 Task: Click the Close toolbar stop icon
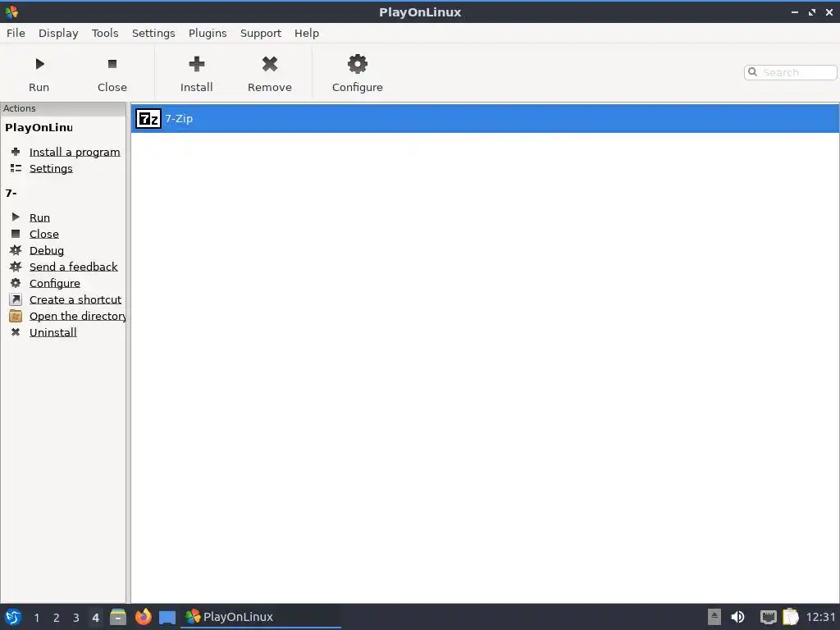point(112,64)
